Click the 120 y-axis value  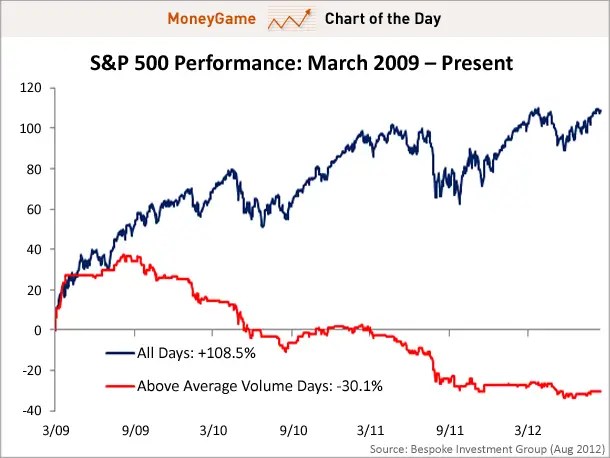30,88
